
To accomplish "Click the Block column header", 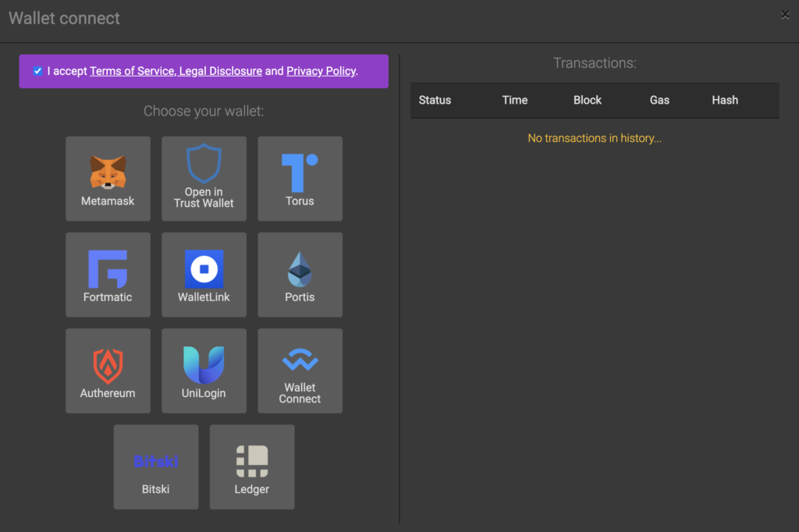I will 587,100.
